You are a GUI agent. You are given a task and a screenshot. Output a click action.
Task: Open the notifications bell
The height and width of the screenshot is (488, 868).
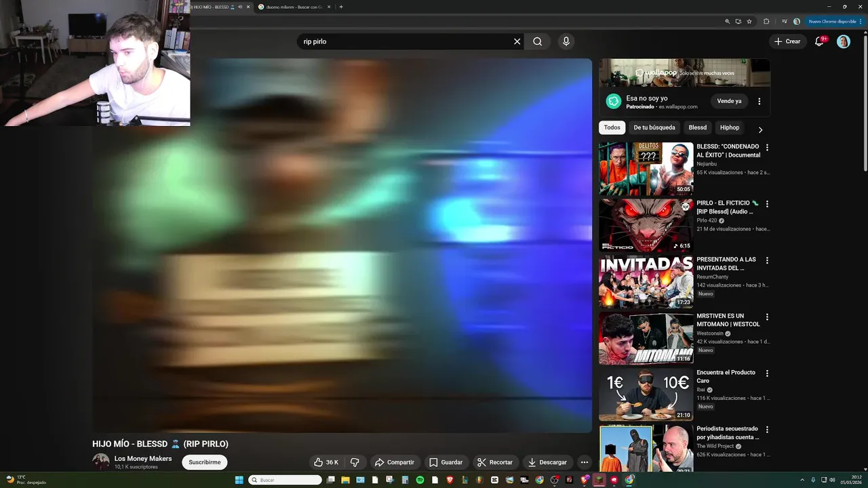click(819, 41)
